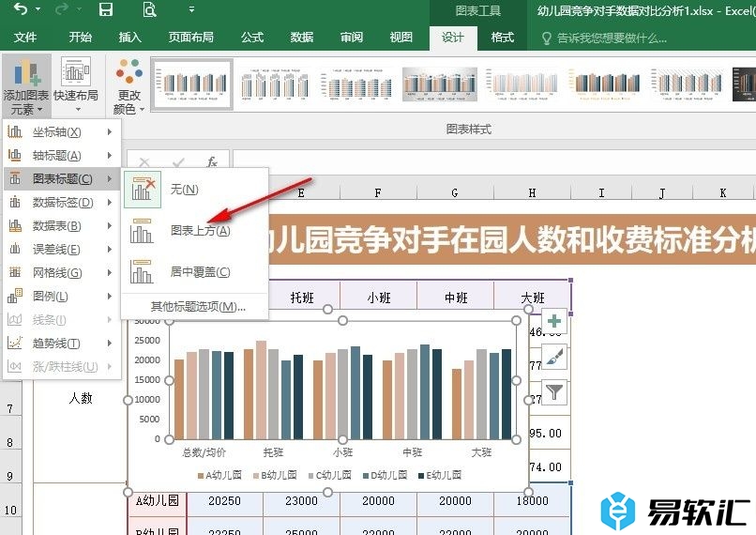Image resolution: width=756 pixels, height=535 pixels.
Task: Click the paintbrush Chart Styles button
Action: (554, 358)
